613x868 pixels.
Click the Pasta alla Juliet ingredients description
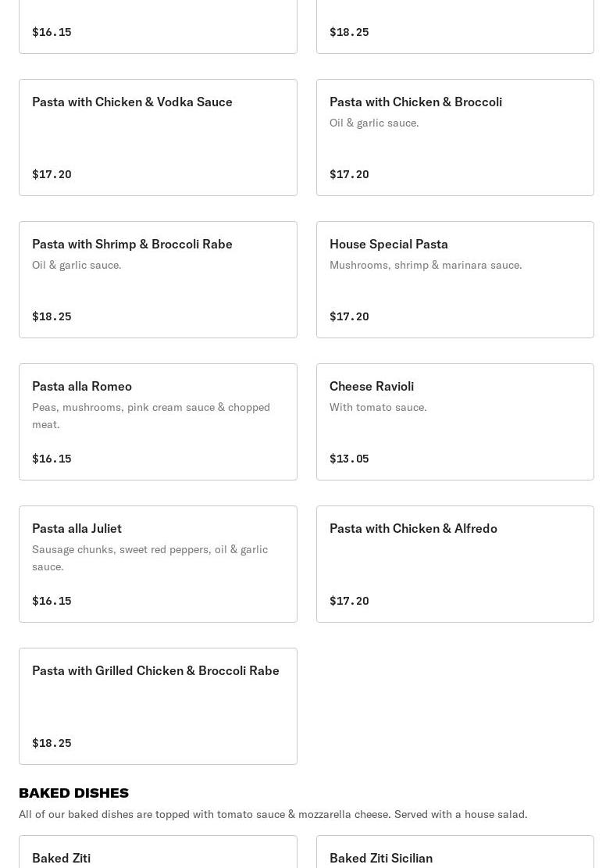(x=150, y=558)
